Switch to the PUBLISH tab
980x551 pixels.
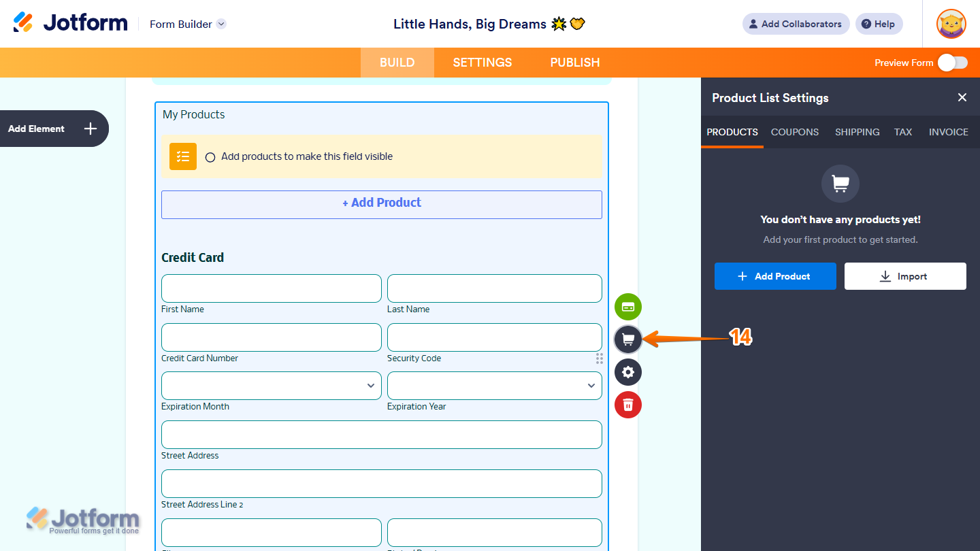pos(575,63)
